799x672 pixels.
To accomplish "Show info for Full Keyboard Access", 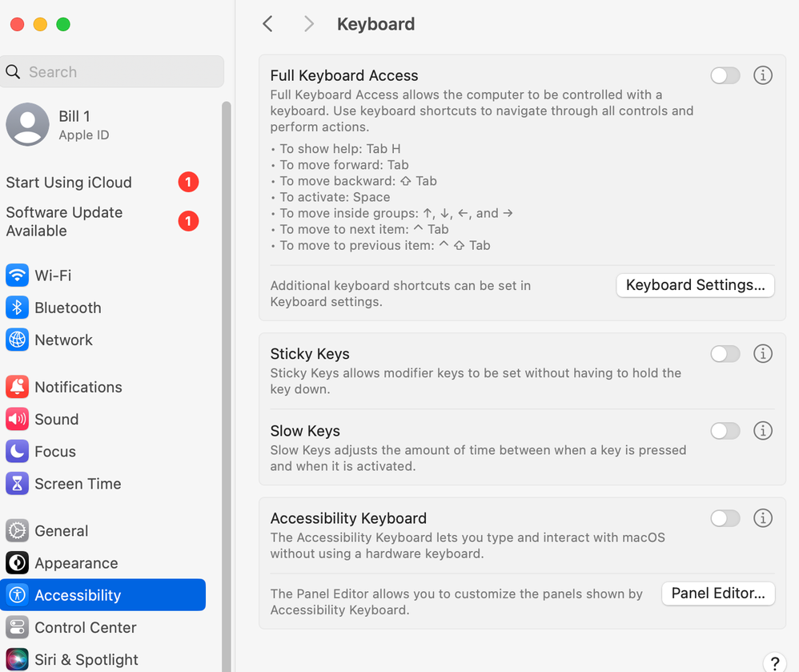I will coord(763,75).
